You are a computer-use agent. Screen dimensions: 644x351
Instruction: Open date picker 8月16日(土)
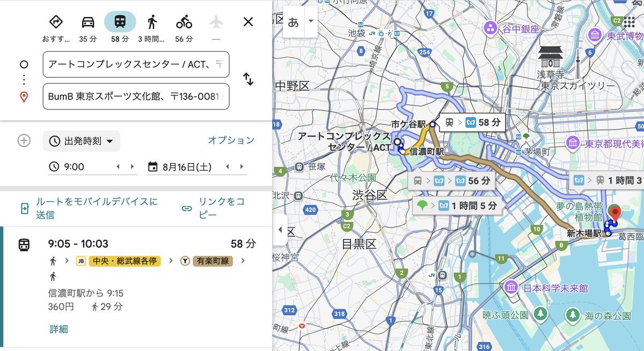(x=187, y=167)
